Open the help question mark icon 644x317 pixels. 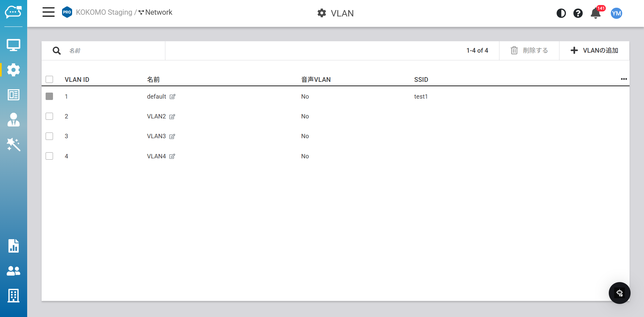point(578,13)
